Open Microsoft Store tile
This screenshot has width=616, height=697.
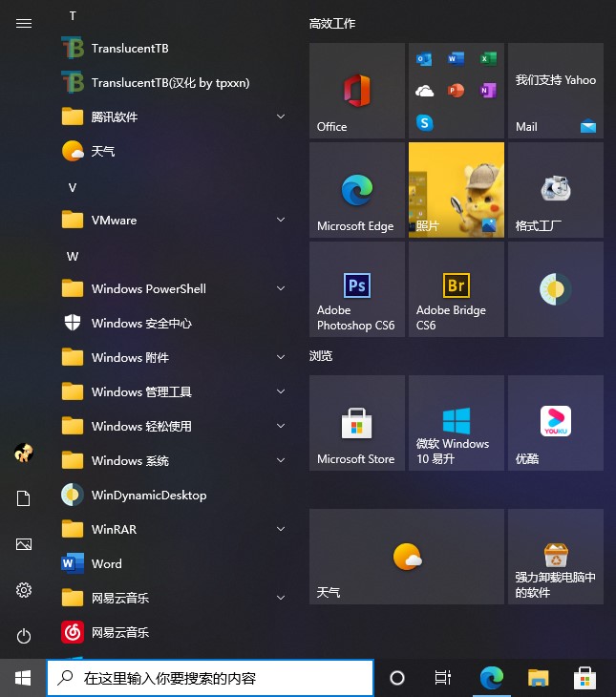[356, 423]
